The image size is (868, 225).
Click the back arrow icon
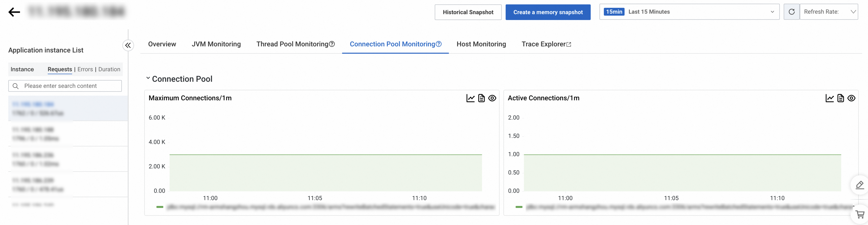(x=14, y=12)
